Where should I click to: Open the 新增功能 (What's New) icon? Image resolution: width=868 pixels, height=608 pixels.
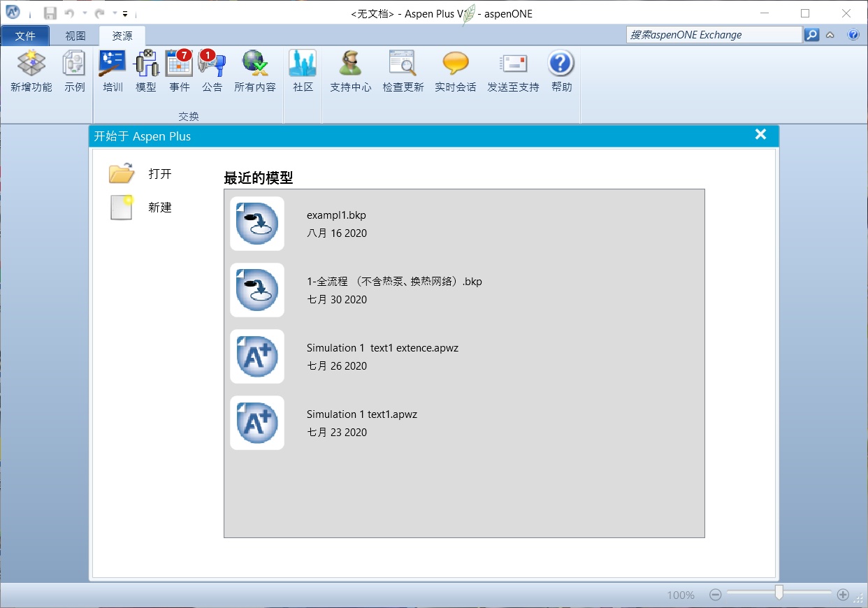[x=31, y=64]
